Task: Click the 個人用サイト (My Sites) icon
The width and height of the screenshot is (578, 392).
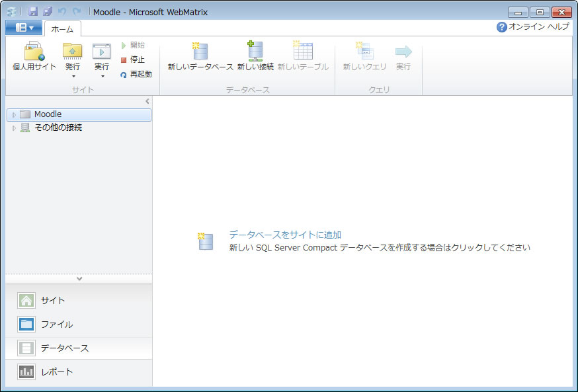Action: 34,52
